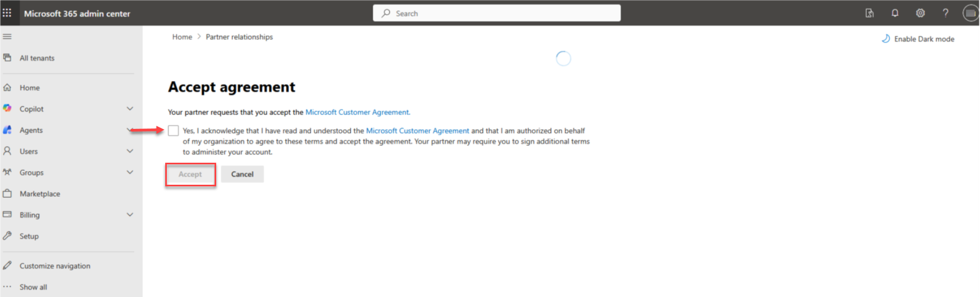
Task: Collapse the navigation menu hamburger icon
Action: pyautogui.click(x=7, y=37)
